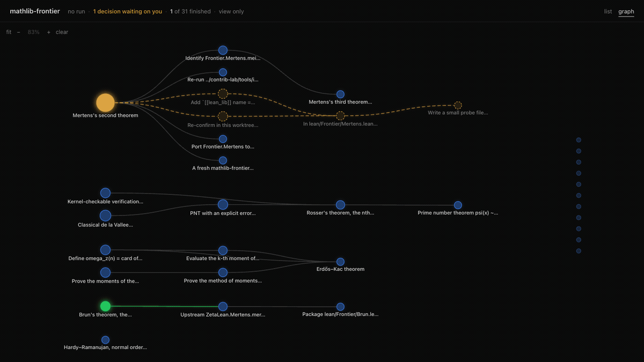
Task: Clear the current graph selection
Action: pos(62,32)
